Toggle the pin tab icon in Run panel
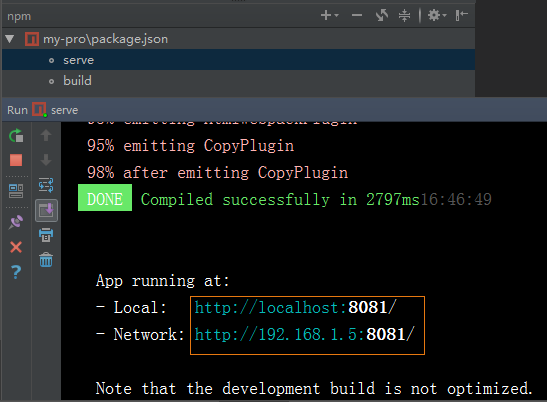The width and height of the screenshot is (547, 402). 16,222
